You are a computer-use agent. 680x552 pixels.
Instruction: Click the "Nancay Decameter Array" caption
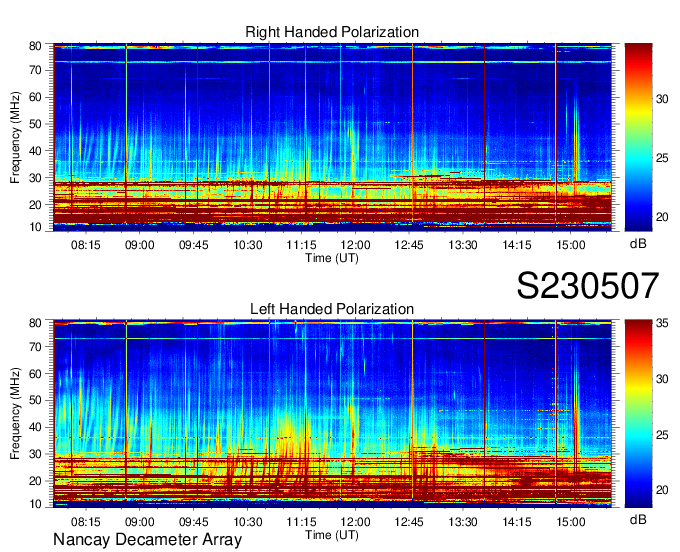[147, 540]
